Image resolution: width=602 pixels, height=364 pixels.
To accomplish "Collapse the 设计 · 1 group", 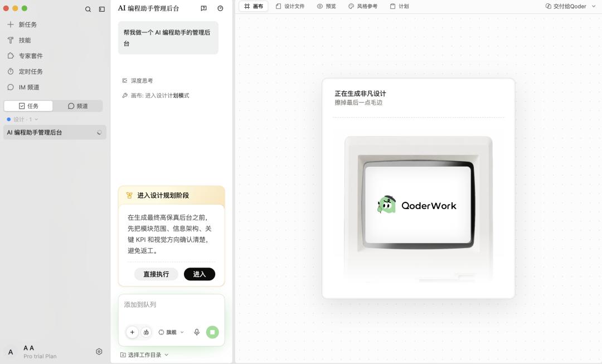I will point(23,119).
